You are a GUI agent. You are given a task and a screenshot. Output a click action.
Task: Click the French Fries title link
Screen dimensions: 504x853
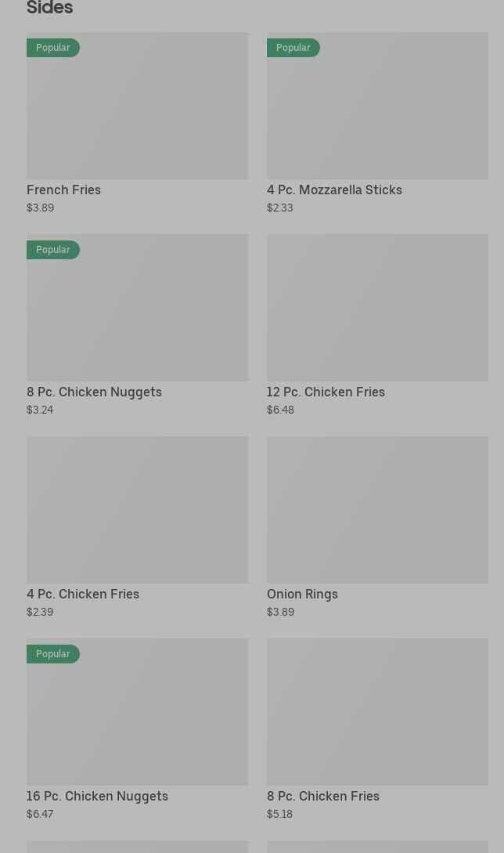[63, 190]
